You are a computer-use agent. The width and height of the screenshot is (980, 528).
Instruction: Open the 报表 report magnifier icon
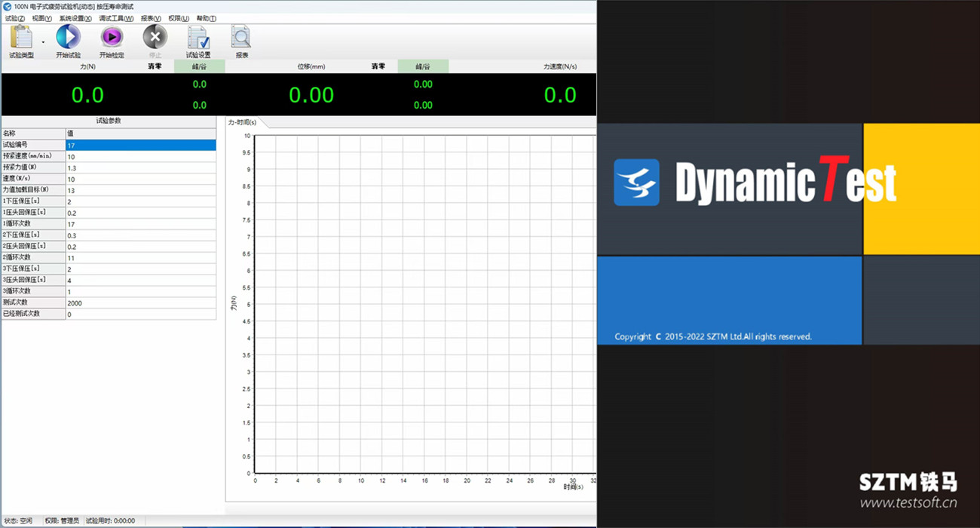tap(241, 38)
